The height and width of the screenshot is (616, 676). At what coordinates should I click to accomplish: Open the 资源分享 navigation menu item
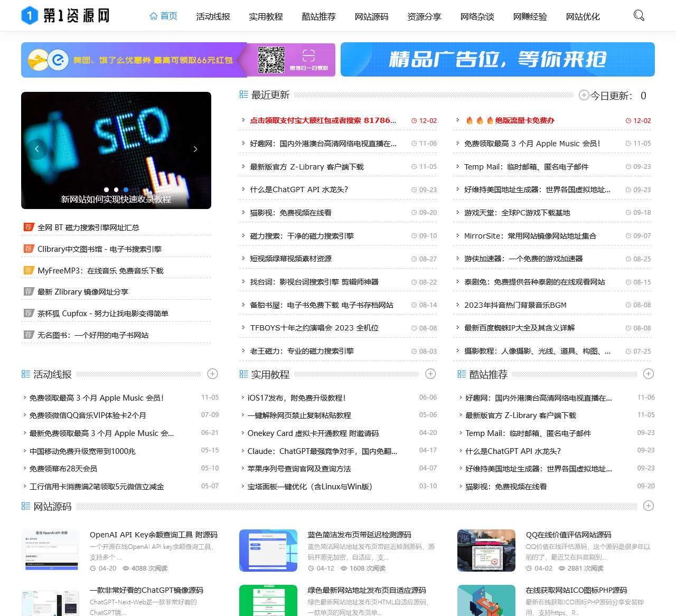coord(424,16)
